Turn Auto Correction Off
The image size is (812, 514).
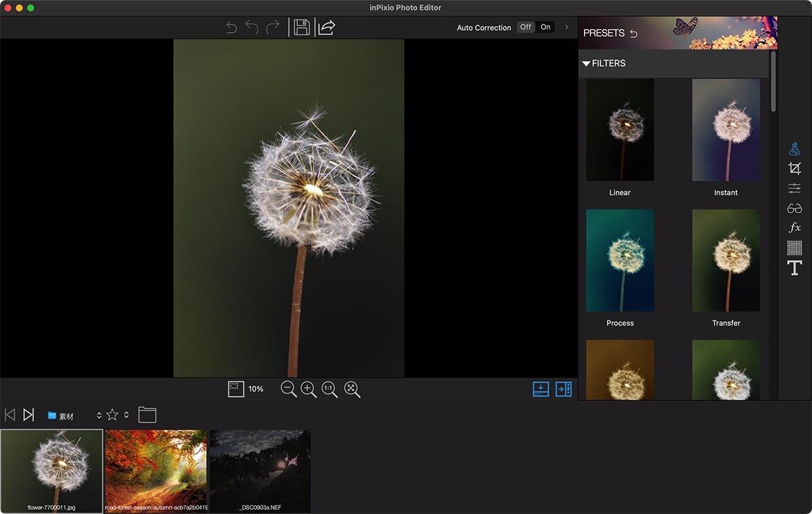point(525,27)
